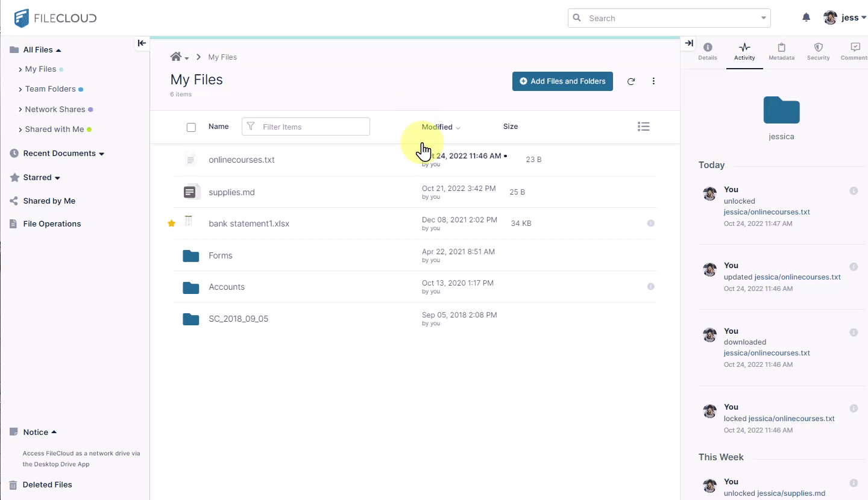
Task: Collapse the Notice section
Action: (x=54, y=432)
